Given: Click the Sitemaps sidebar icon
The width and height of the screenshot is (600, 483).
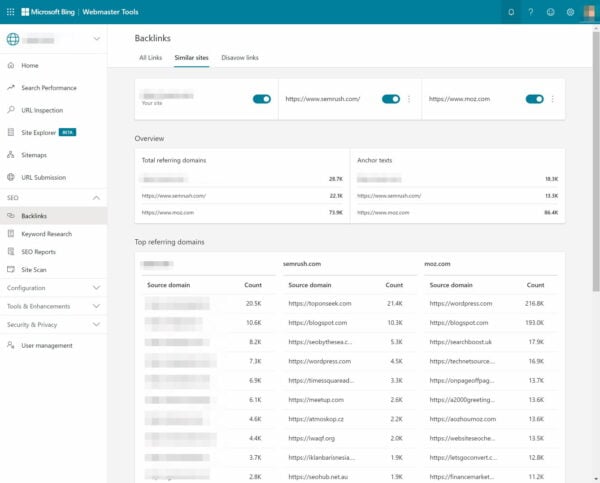Looking at the screenshot, I should pyautogui.click(x=11, y=155).
